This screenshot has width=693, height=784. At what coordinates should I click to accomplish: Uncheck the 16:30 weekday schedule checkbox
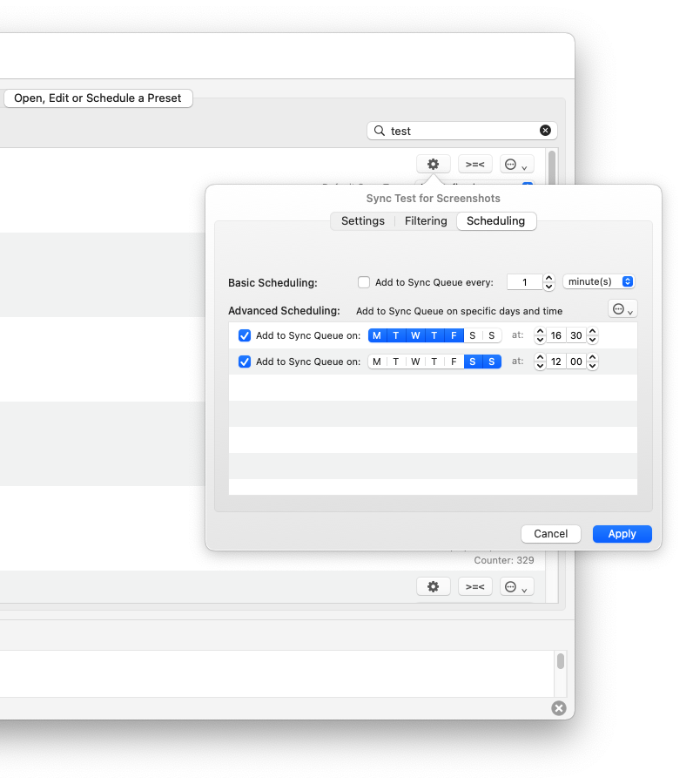[x=245, y=335]
